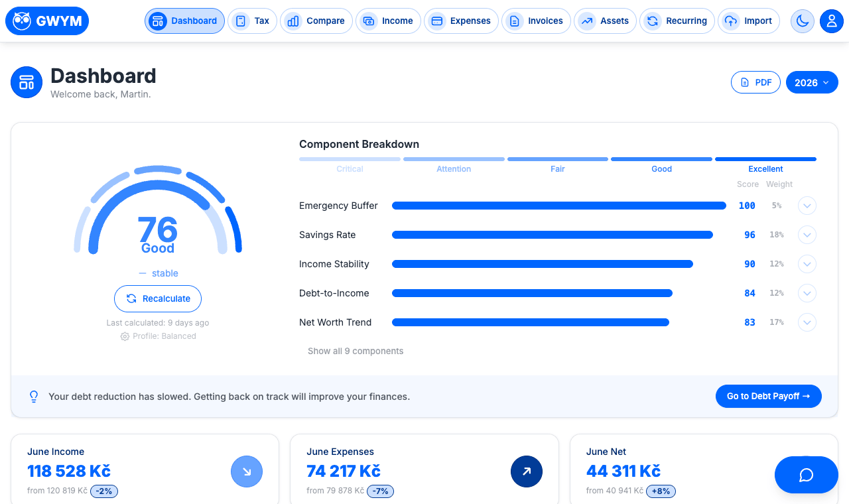849x504 pixels.
Task: Click the Dashboard heading icon
Action: pyautogui.click(x=27, y=82)
